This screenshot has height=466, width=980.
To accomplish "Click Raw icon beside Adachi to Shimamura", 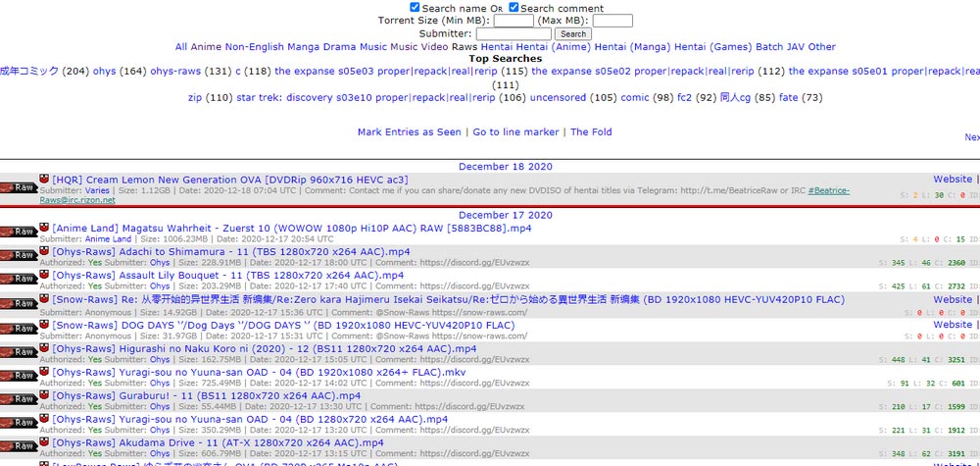I will click(19, 255).
